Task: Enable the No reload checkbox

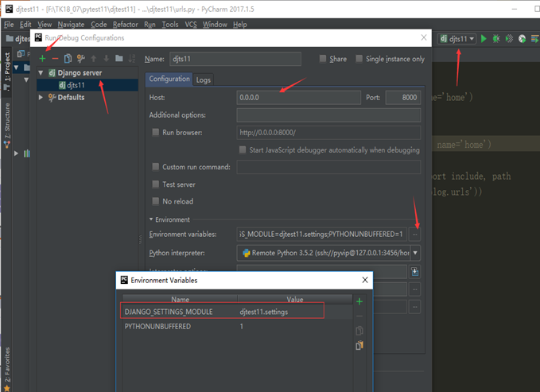Action: pyautogui.click(x=156, y=201)
